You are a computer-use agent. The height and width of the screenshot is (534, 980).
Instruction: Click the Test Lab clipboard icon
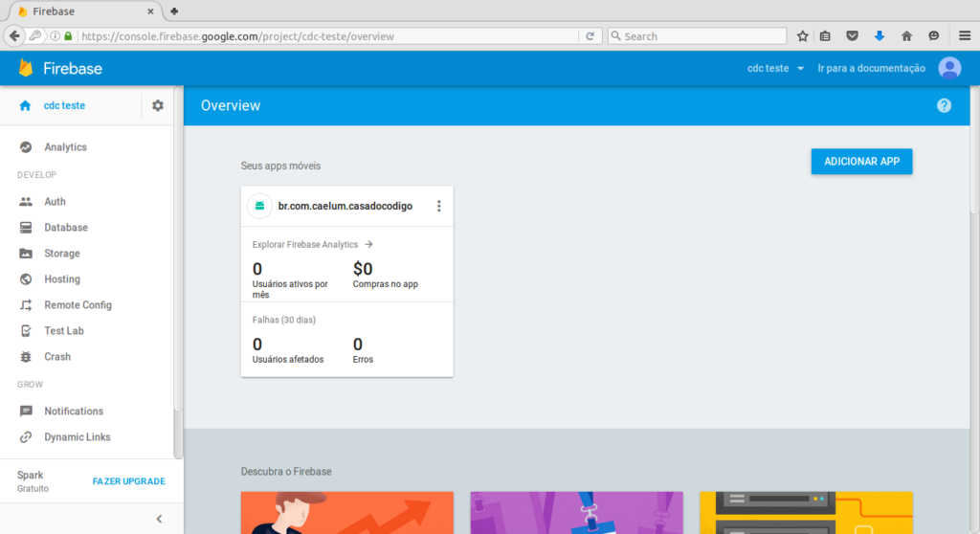tap(26, 331)
